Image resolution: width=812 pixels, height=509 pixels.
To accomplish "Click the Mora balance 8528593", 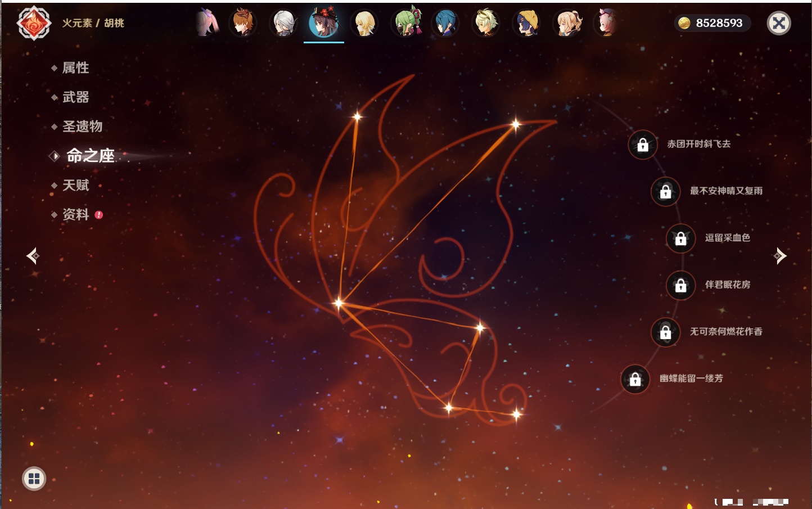I will click(719, 23).
